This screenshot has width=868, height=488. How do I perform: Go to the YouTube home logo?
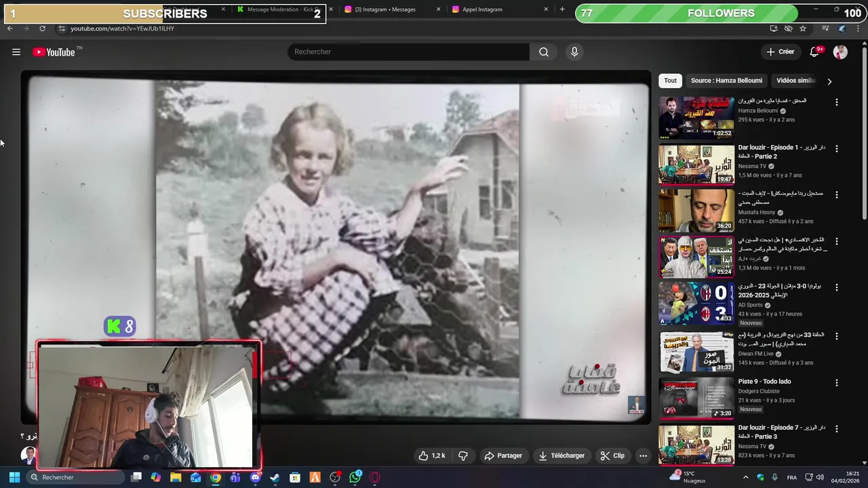click(x=54, y=52)
